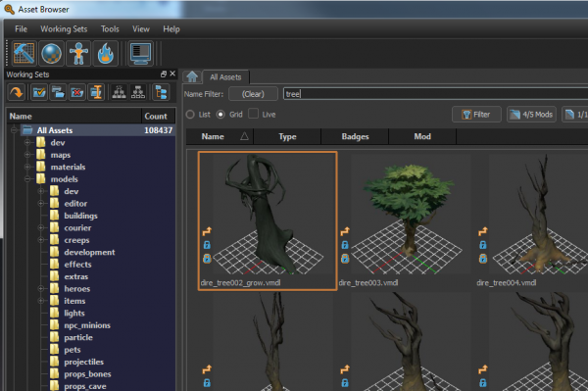Click blue lock badge on dire_tree003.vmdl

point(345,245)
